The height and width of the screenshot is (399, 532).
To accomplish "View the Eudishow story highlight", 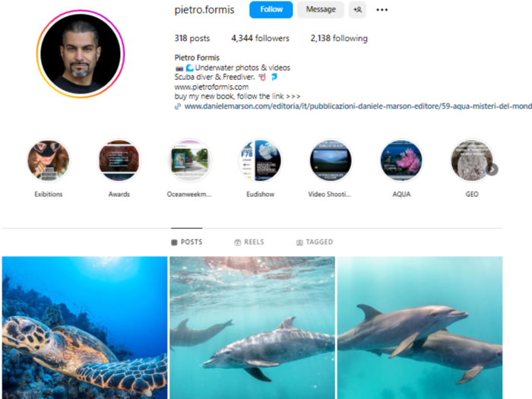I will click(x=260, y=160).
